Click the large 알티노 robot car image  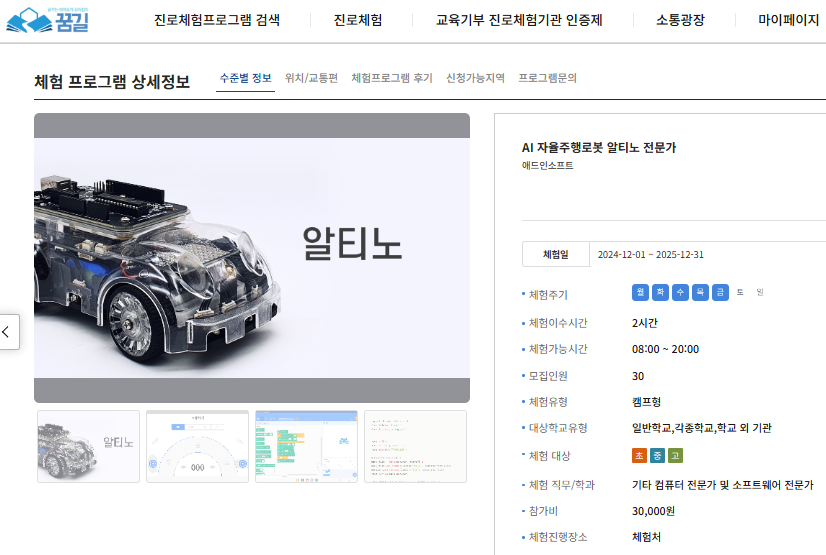tap(252, 258)
